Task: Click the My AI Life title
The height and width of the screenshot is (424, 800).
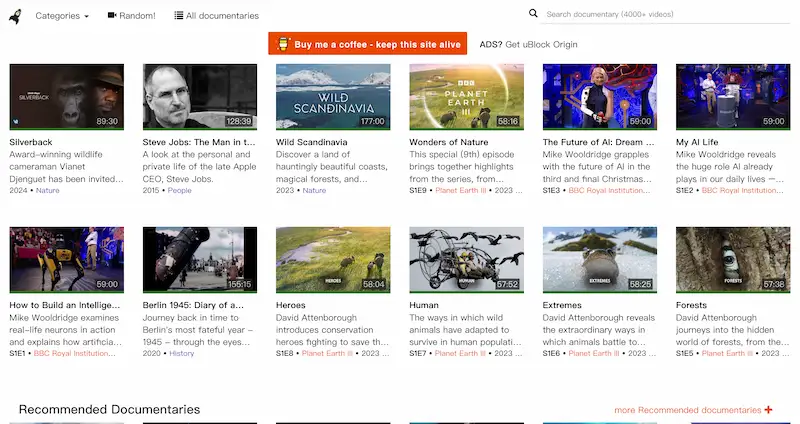Action: point(697,142)
